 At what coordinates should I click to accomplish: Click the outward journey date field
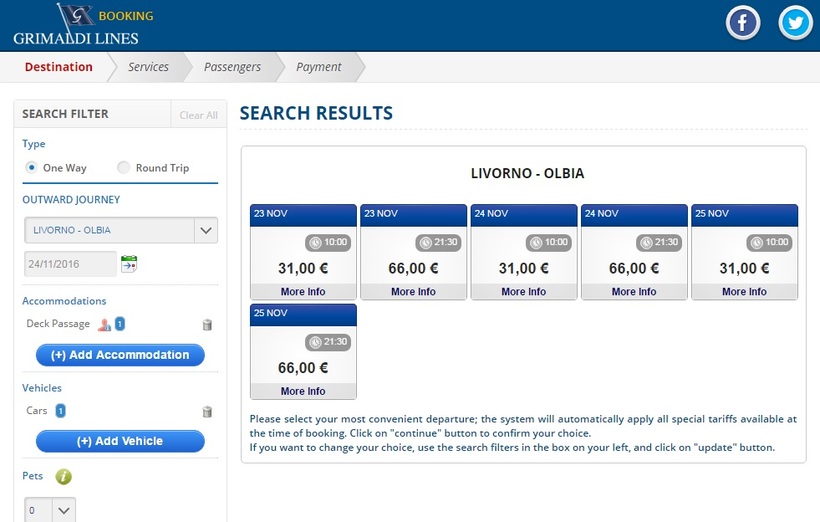coord(70,264)
